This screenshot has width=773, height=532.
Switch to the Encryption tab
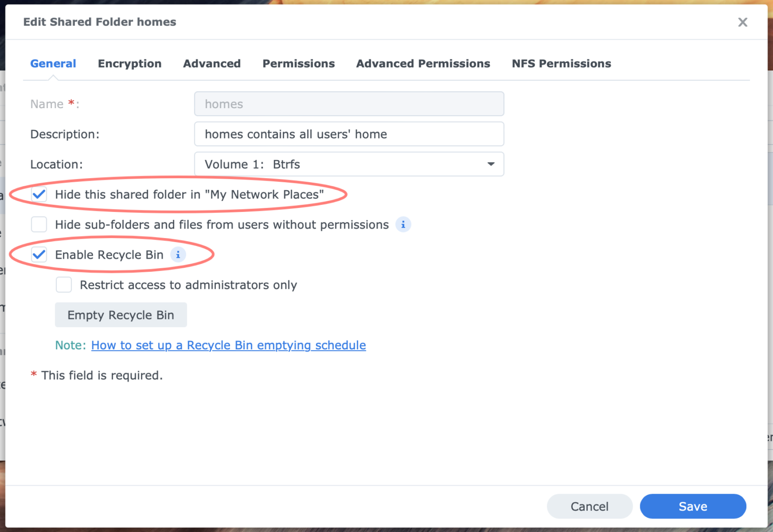(x=129, y=63)
